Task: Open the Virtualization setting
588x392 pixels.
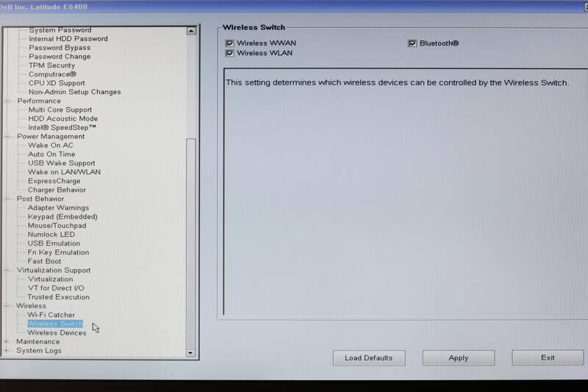Action: pyautogui.click(x=50, y=279)
